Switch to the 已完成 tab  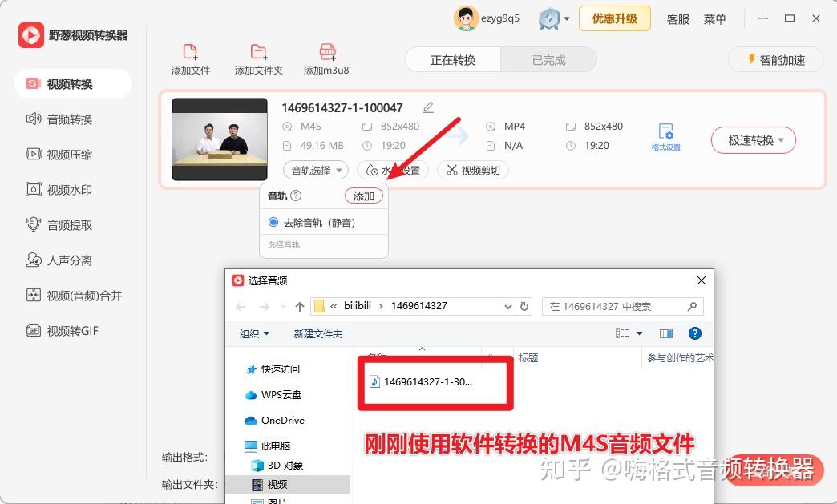click(548, 60)
